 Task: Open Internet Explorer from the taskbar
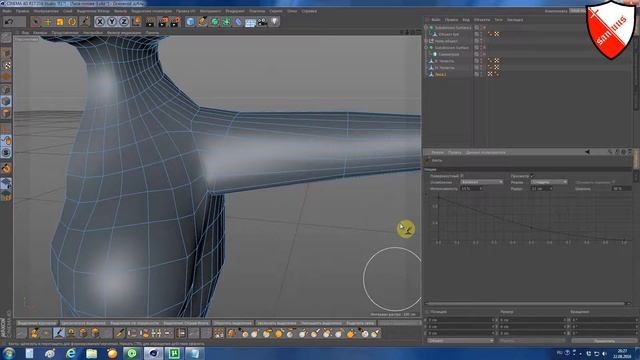coord(71,353)
